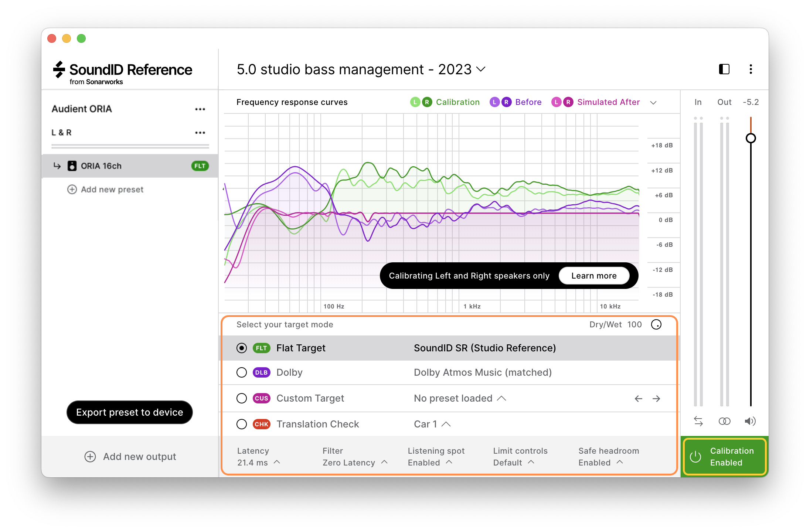The height and width of the screenshot is (532, 810).
Task: Open the Audient ORIA options menu
Action: click(200, 109)
